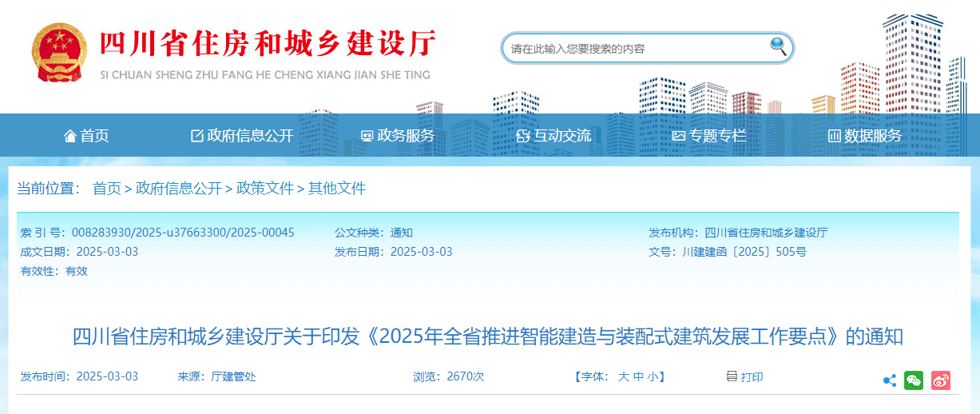
Task: Click the index number 008283930/2025-u37663300/2025-00045
Action: point(183,233)
